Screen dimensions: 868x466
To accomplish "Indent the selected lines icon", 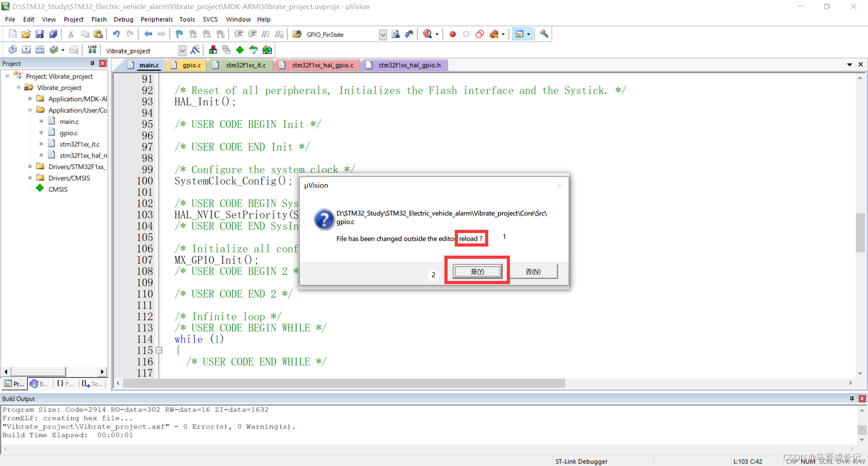I will click(239, 34).
